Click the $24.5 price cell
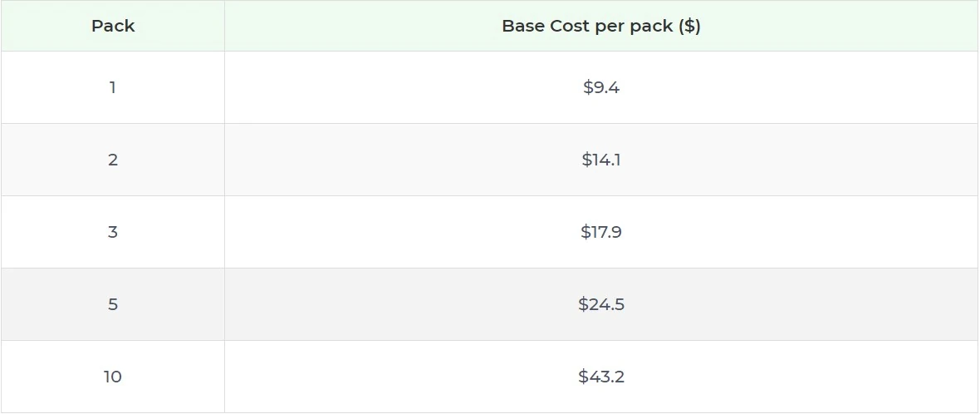 pos(600,304)
